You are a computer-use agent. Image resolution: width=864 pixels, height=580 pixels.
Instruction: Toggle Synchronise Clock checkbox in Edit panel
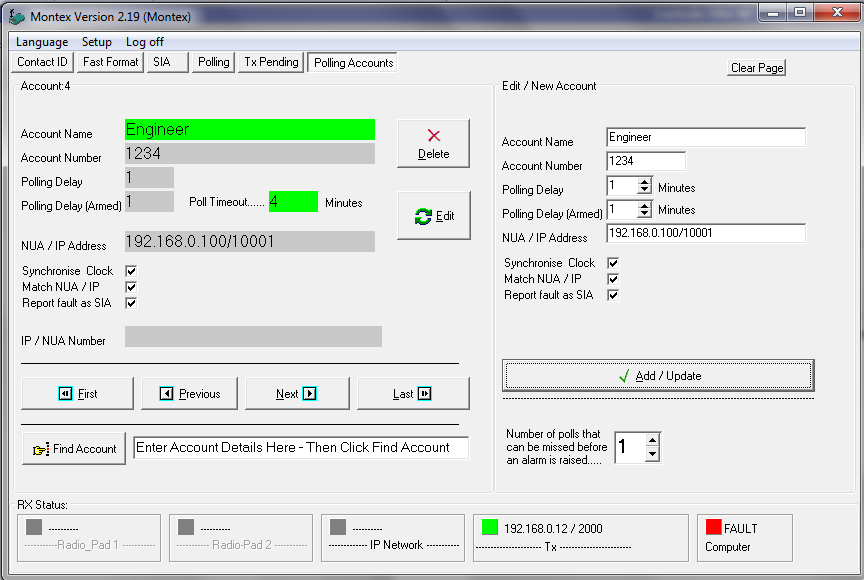click(x=613, y=263)
